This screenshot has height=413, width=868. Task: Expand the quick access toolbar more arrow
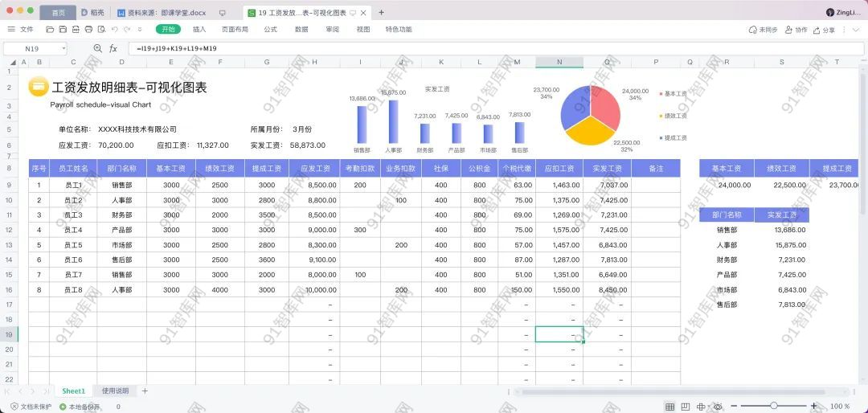coord(140,30)
